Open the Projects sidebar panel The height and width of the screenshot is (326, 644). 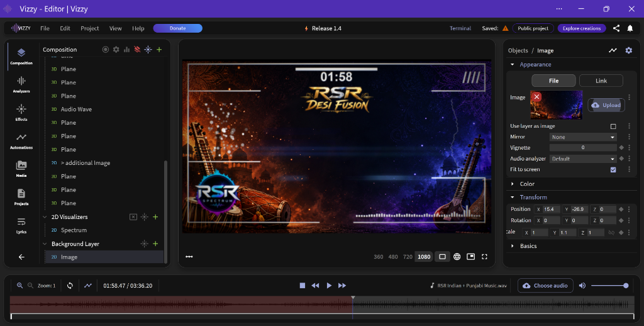tap(21, 197)
